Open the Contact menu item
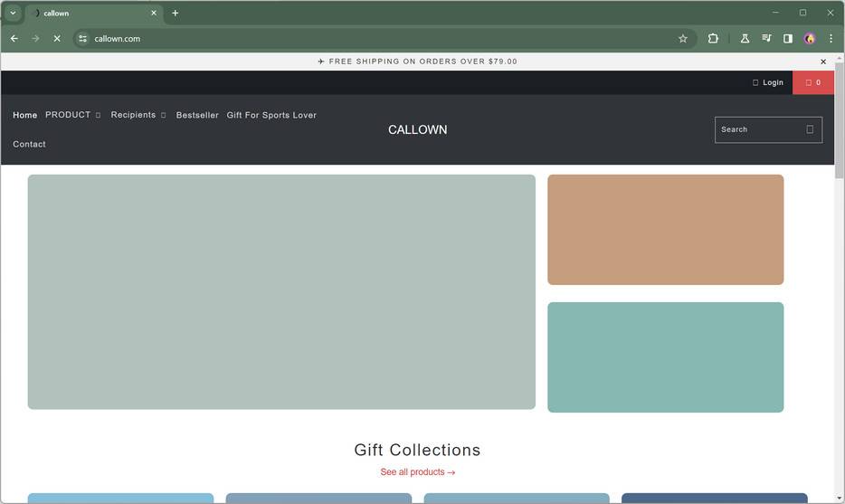The width and height of the screenshot is (845, 504). [29, 144]
